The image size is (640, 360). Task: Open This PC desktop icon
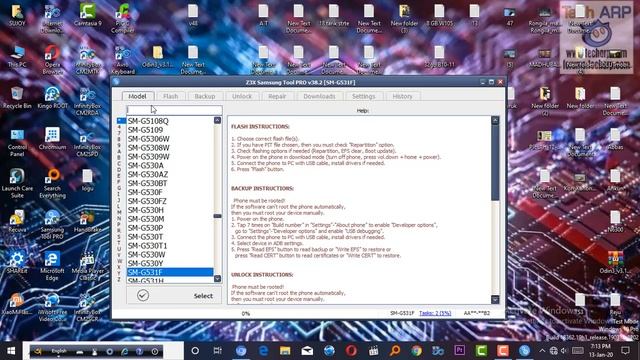[x=17, y=56]
